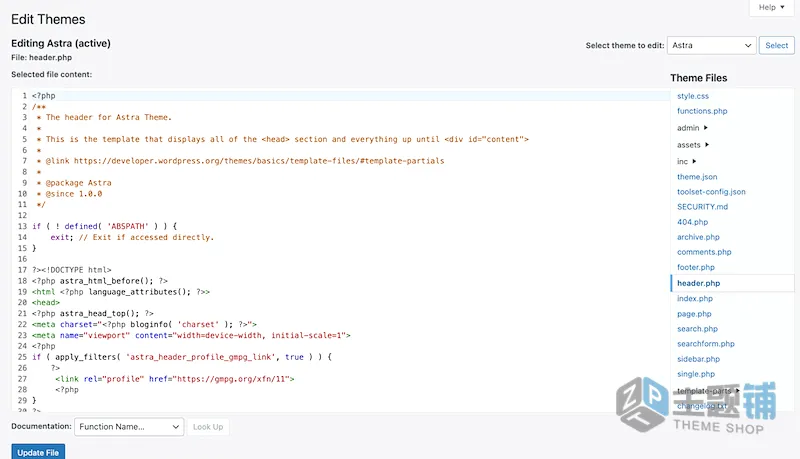Open index.php file
Image resolution: width=800 pixels, height=459 pixels.
tap(695, 298)
